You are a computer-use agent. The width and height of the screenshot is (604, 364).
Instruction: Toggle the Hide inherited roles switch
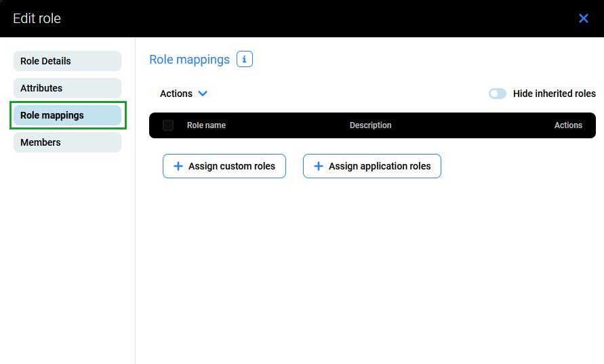click(x=497, y=94)
